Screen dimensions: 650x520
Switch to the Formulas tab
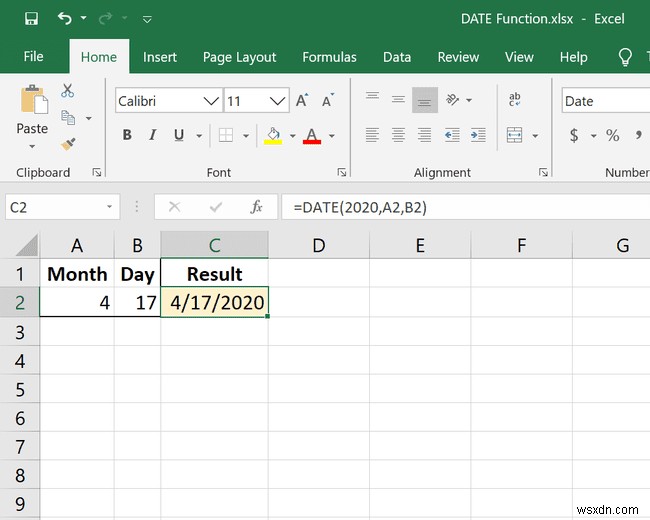tap(329, 57)
